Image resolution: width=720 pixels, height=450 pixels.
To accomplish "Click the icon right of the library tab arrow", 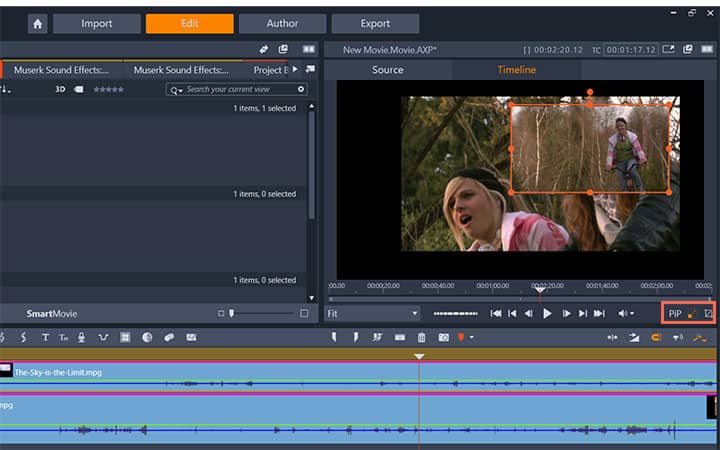I will [310, 69].
